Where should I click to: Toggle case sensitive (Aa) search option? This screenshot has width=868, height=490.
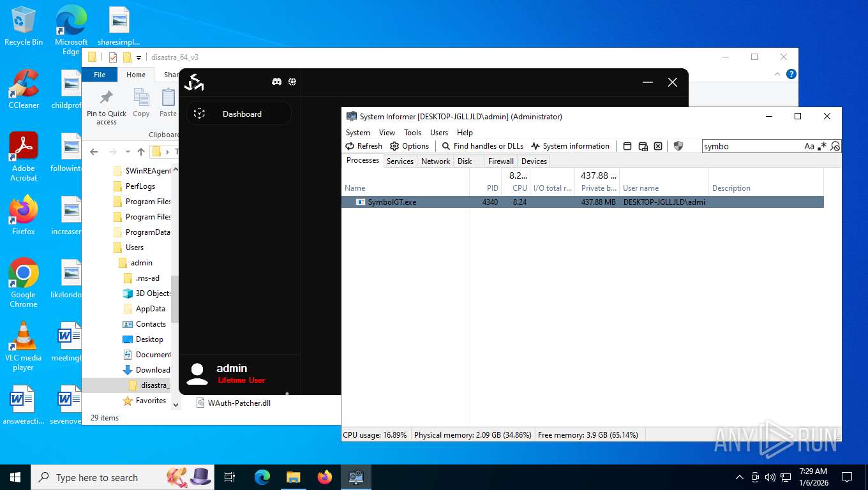click(x=809, y=146)
